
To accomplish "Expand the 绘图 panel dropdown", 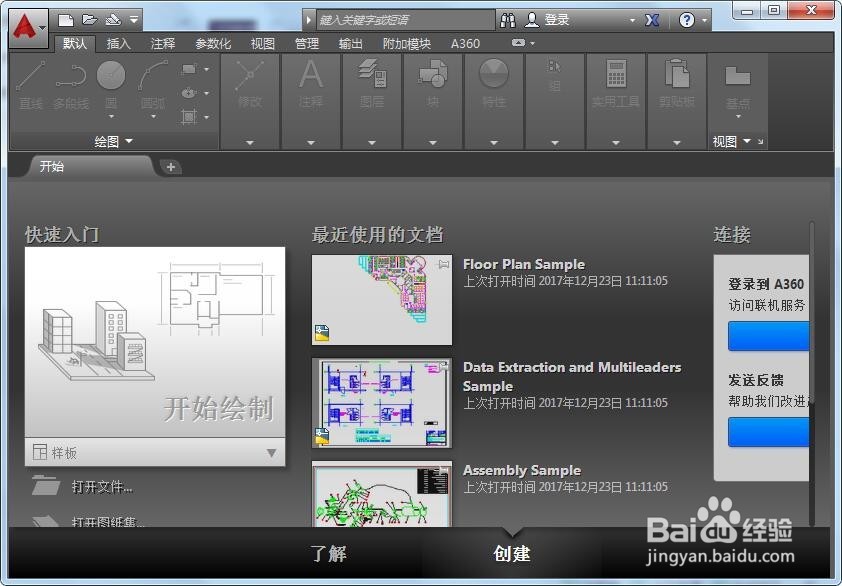I will pos(113,142).
